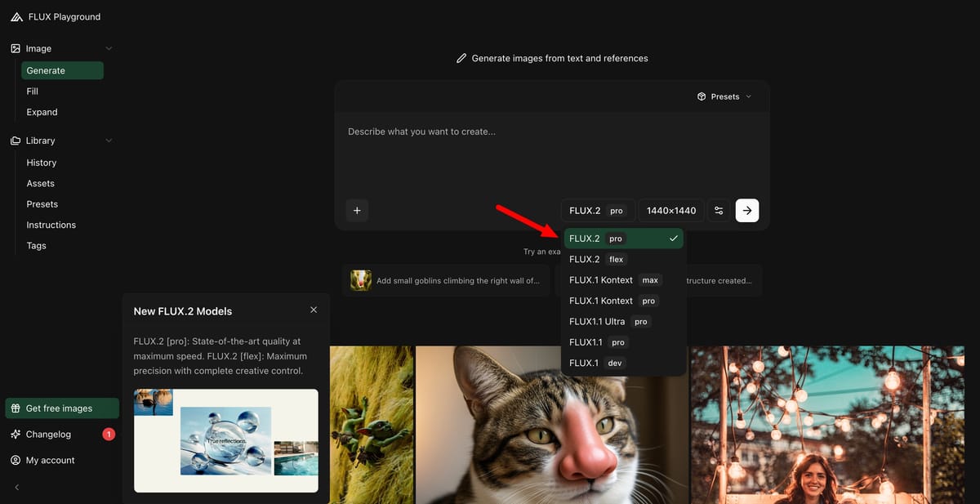
Task: Click the FLUX Playground logo
Action: (54, 16)
